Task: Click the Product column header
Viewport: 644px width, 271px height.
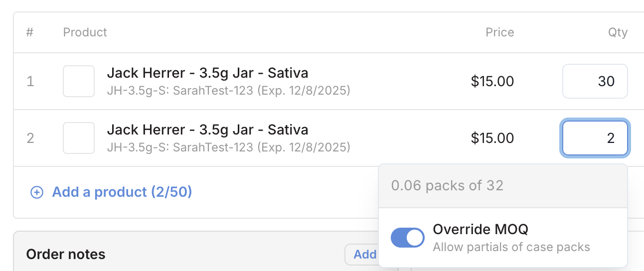Action: pos(85,32)
